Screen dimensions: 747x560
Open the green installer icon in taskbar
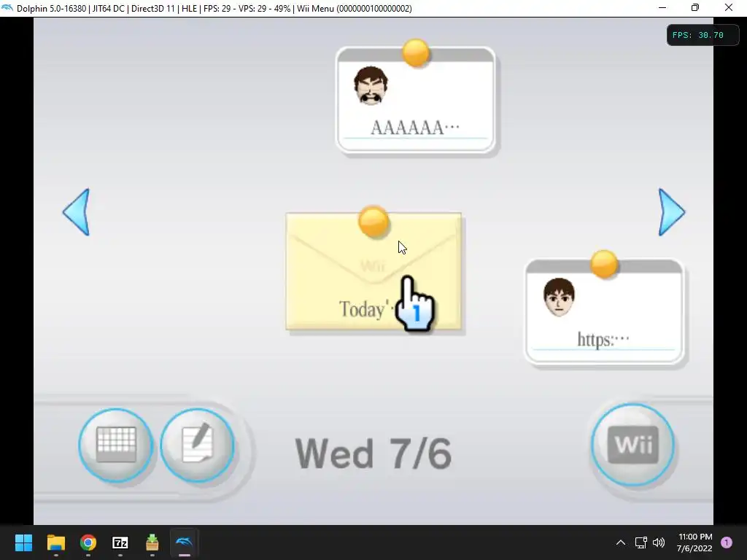152,542
